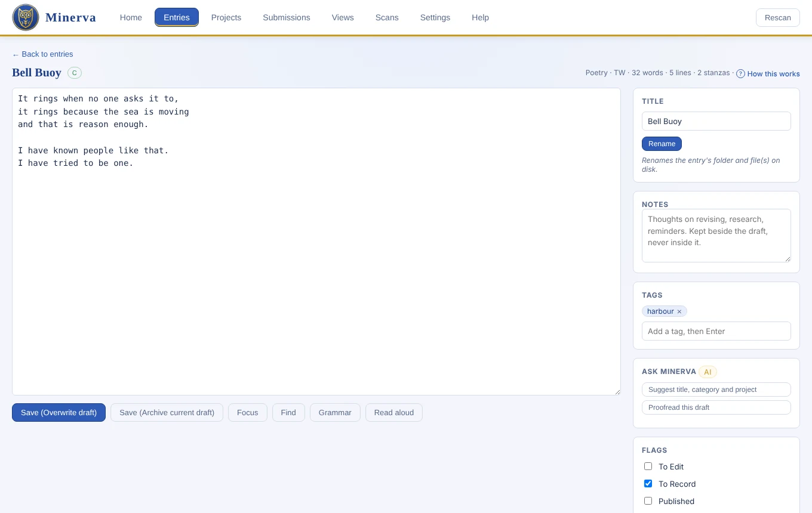Uncheck the To Record flag
812x513 pixels.
point(648,484)
